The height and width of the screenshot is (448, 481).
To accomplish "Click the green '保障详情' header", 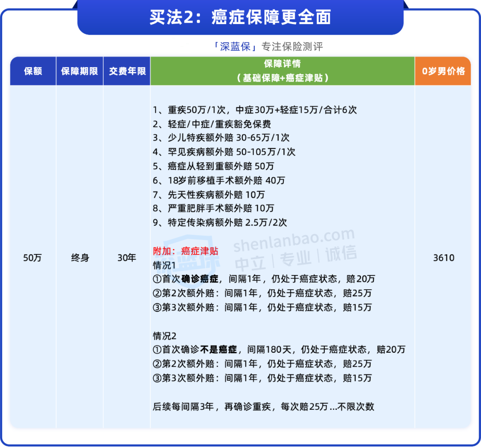I will (282, 71).
